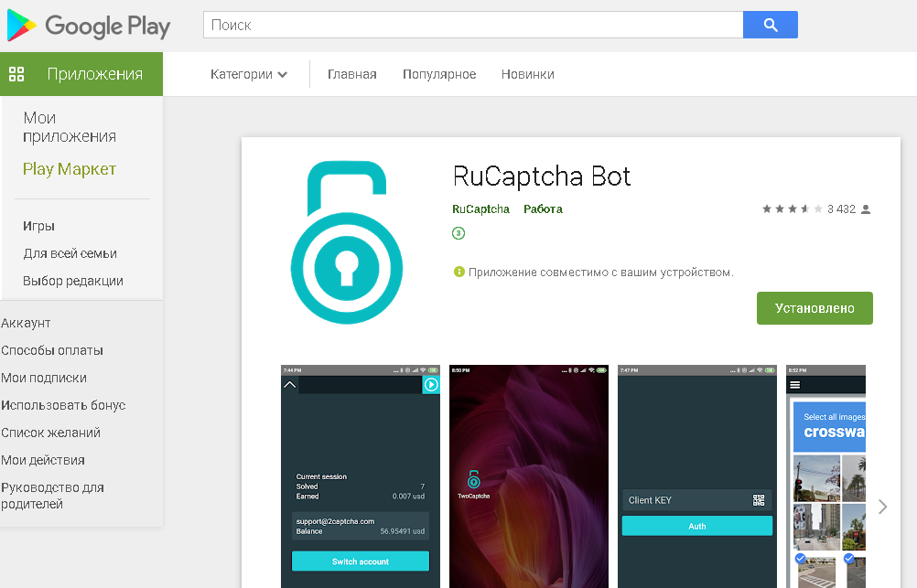Open Игры category in sidebar

point(38,226)
